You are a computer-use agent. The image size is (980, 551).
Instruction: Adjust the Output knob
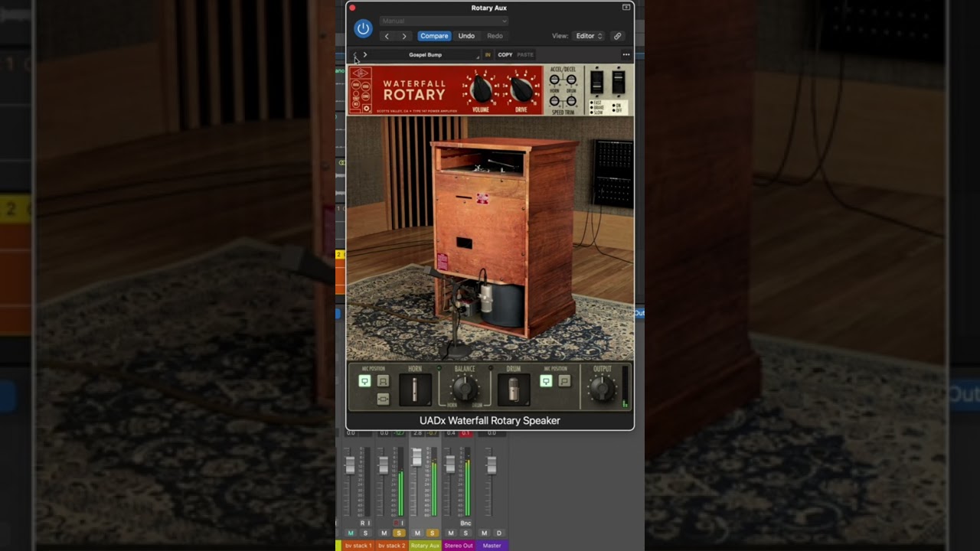pos(603,390)
